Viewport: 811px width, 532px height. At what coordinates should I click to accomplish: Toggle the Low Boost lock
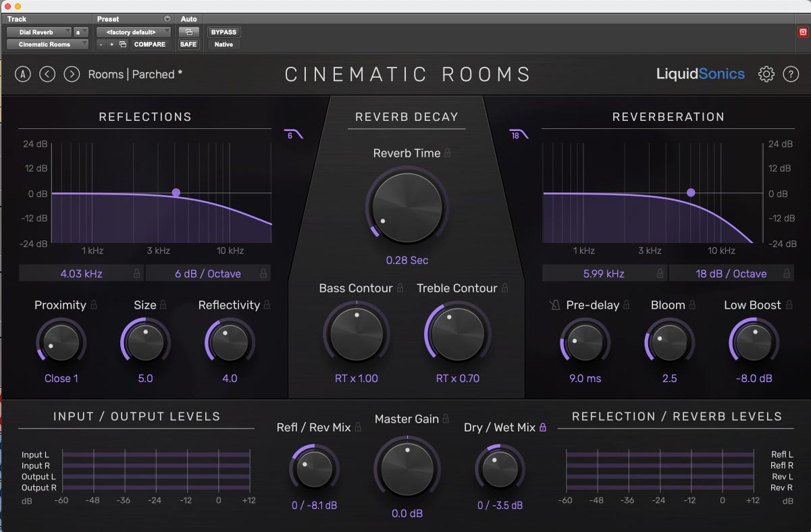tap(788, 305)
